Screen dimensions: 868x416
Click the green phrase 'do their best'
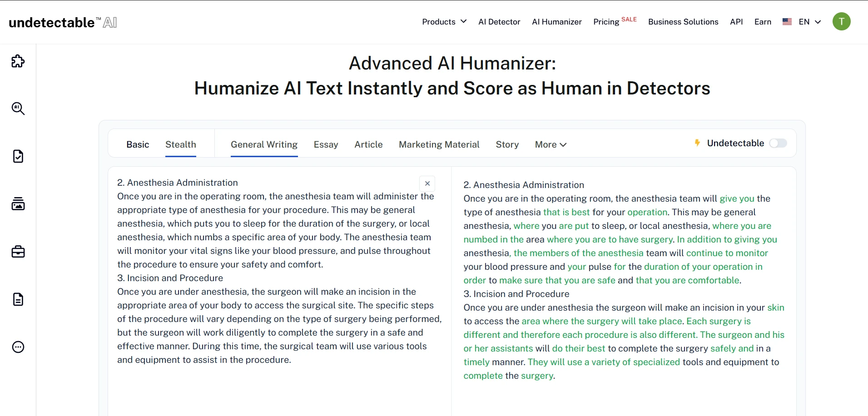(x=579, y=348)
